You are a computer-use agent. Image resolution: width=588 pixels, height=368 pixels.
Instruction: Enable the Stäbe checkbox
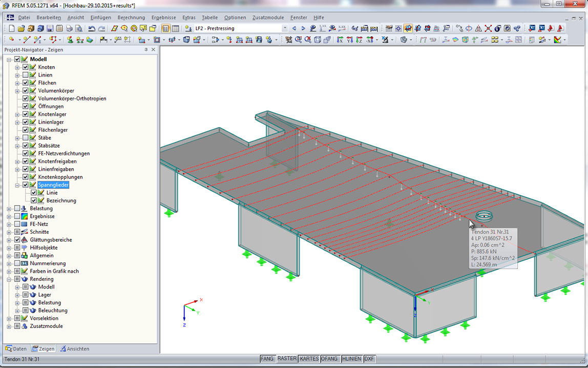pyautogui.click(x=25, y=138)
